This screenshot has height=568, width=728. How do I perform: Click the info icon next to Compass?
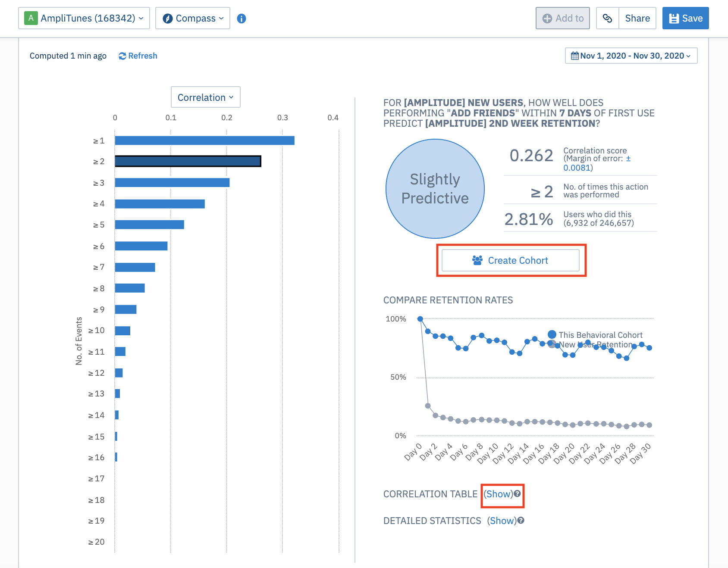pos(242,19)
